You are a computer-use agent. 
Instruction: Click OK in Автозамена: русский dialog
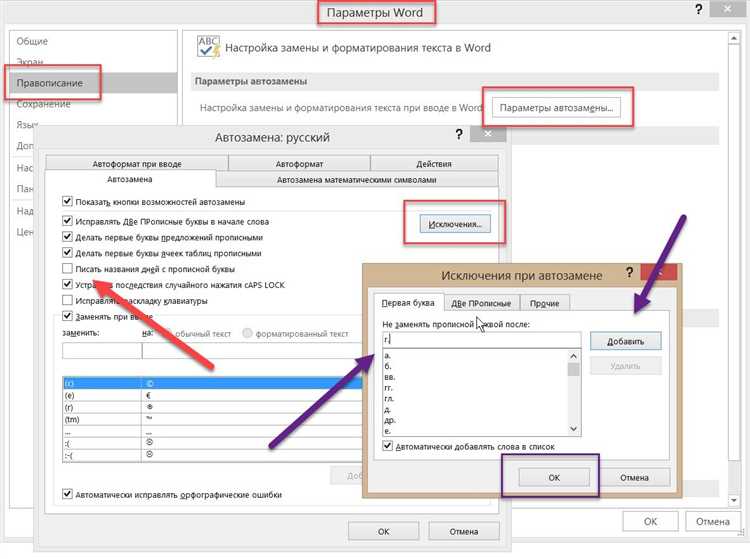(x=384, y=531)
